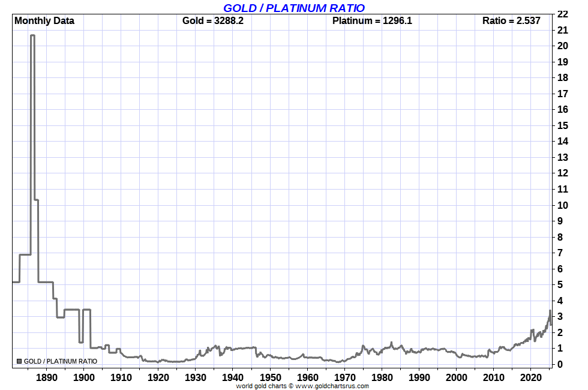The width and height of the screenshot is (588, 390).
Task: Click the y-axis value label 22
Action: [x=563, y=14]
